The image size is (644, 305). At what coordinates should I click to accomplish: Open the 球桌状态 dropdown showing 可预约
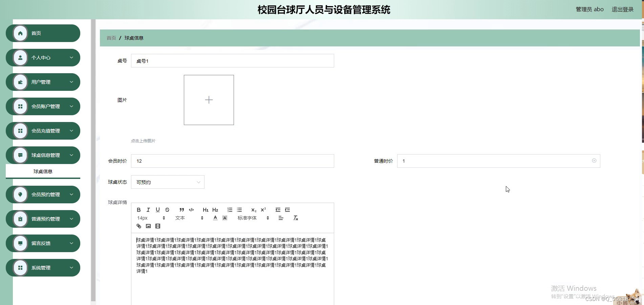168,182
